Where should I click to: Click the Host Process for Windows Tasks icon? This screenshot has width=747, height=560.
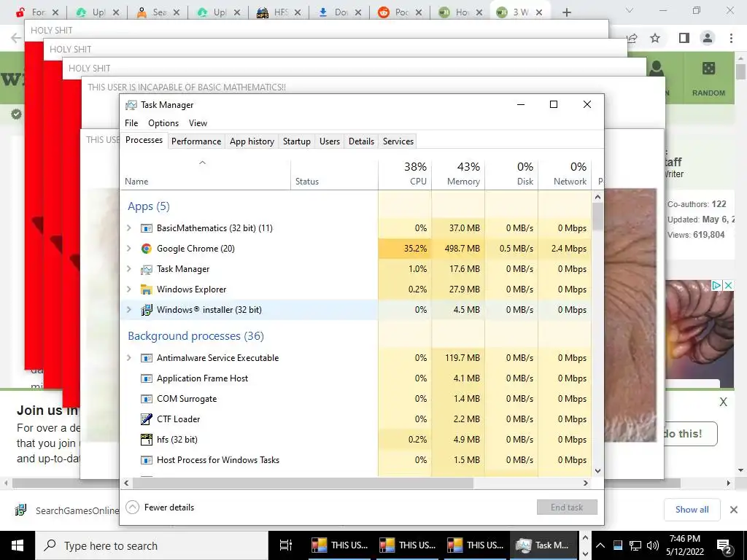[146, 460]
